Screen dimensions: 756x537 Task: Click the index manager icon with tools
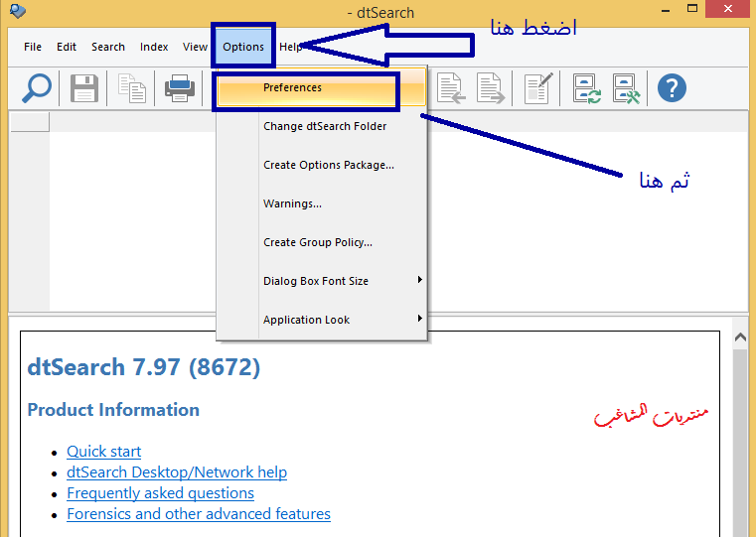click(x=625, y=88)
